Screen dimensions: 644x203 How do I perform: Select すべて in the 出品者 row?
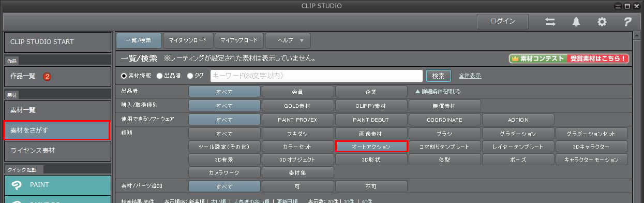224,92
